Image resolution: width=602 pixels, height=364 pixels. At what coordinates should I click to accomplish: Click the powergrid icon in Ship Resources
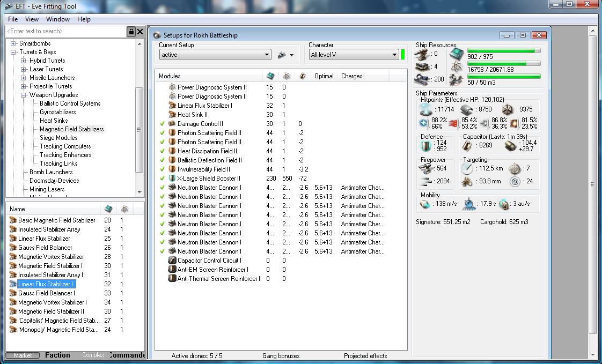457,66
